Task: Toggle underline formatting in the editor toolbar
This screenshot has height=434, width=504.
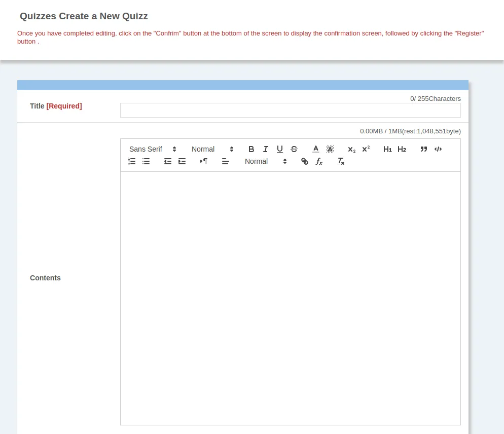Action: [x=279, y=149]
